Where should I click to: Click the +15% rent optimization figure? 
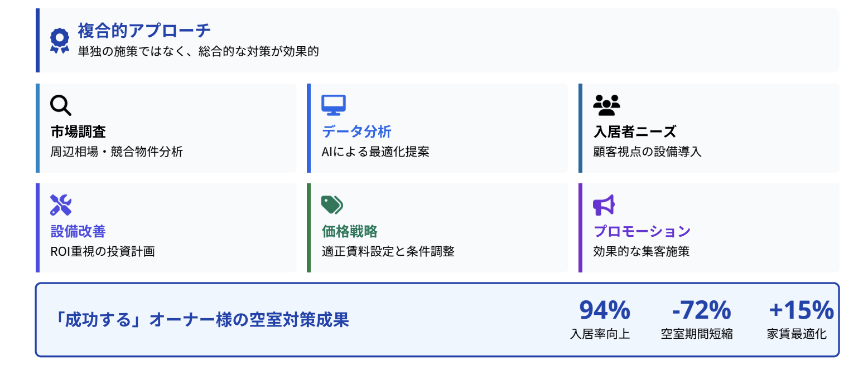[x=801, y=310]
